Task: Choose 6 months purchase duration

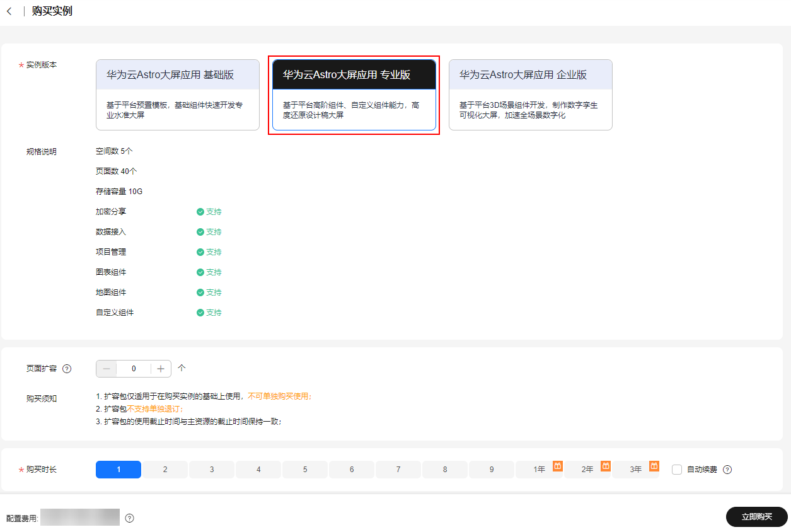Action: coord(352,470)
